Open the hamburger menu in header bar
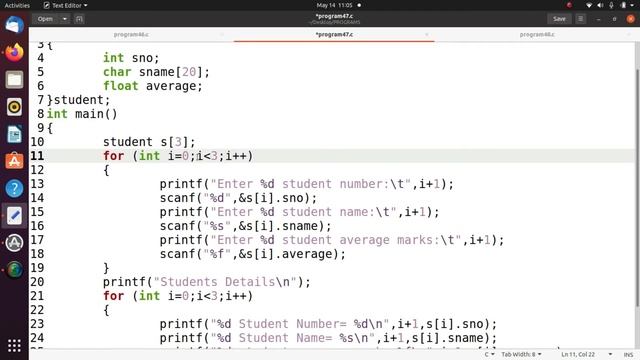 580,19
